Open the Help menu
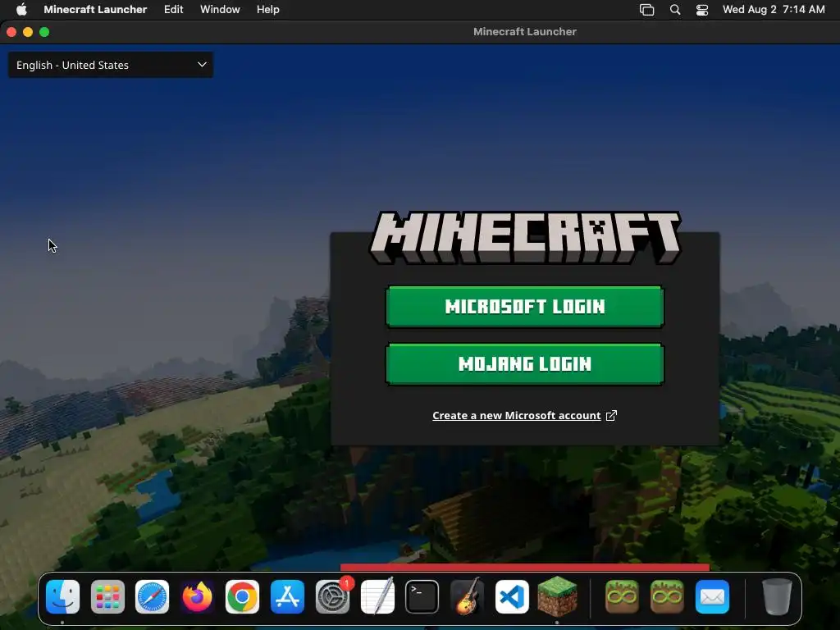Screen dimensions: 840x630 pos(268,10)
